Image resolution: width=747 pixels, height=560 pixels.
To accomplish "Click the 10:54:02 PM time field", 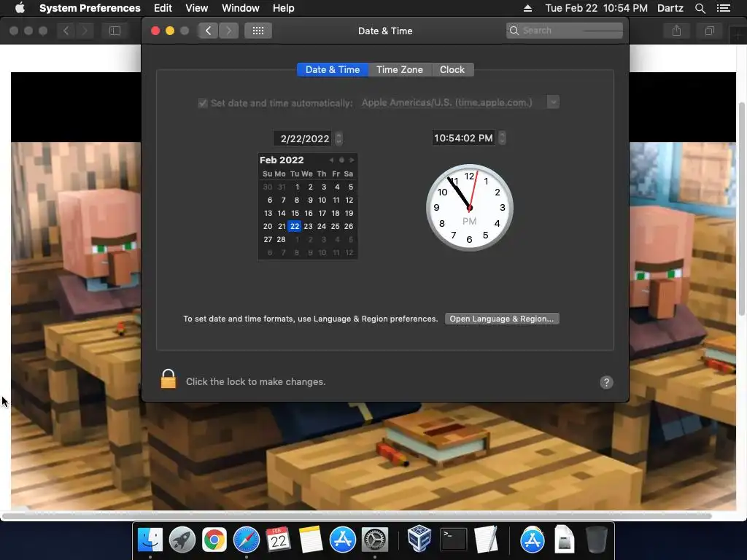I will click(x=463, y=138).
